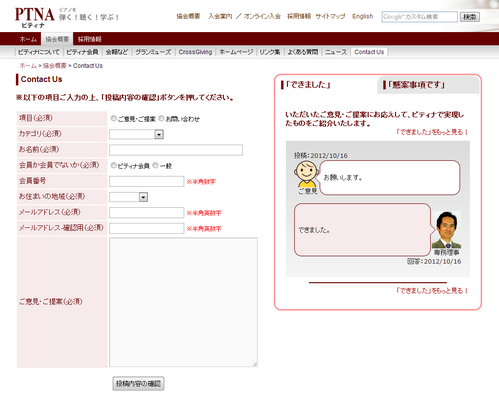This screenshot has width=499, height=397.
Task: Open ホームページ submenu item
Action: click(236, 52)
